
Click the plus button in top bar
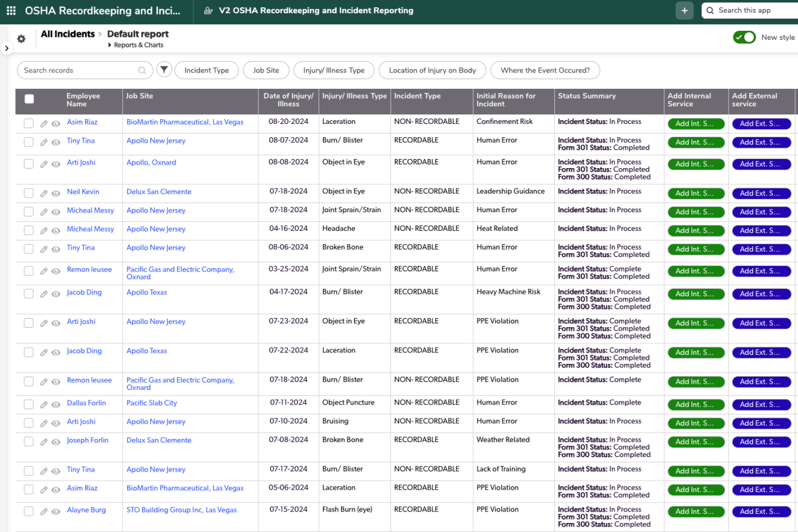tap(684, 11)
